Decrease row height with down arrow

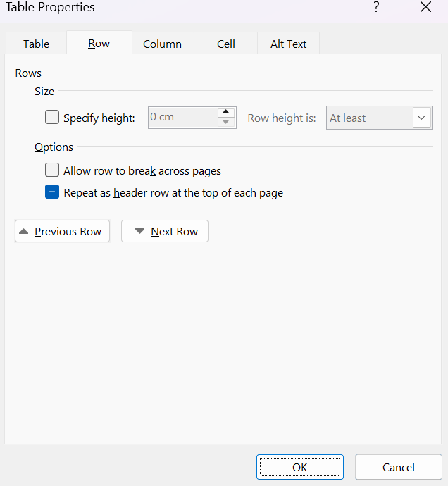pyautogui.click(x=225, y=123)
